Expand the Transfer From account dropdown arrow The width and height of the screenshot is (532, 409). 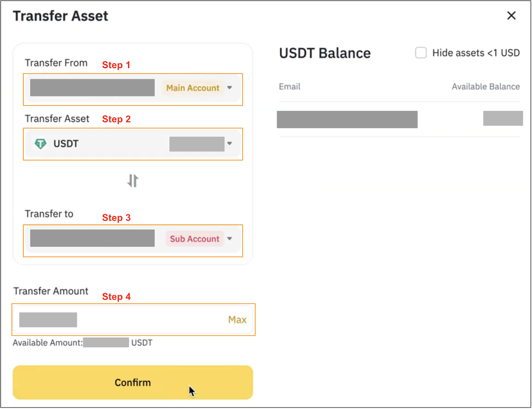[229, 88]
